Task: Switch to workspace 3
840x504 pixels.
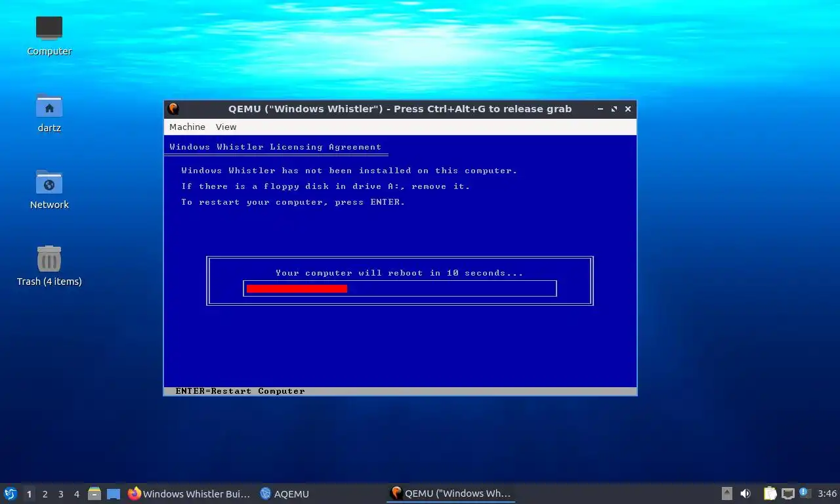Action: (x=60, y=494)
